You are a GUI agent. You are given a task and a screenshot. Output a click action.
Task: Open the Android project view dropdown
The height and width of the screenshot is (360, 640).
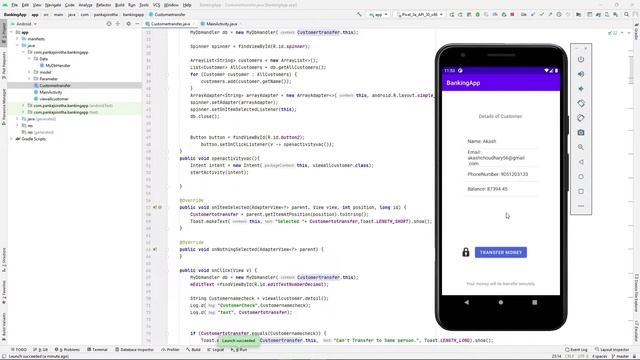(x=24, y=24)
